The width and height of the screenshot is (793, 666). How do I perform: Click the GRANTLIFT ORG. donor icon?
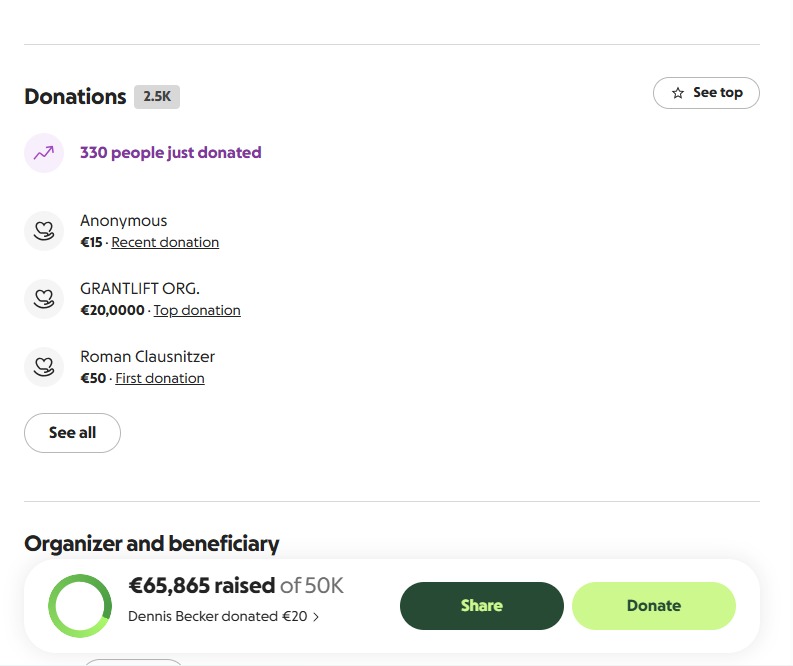[44, 298]
